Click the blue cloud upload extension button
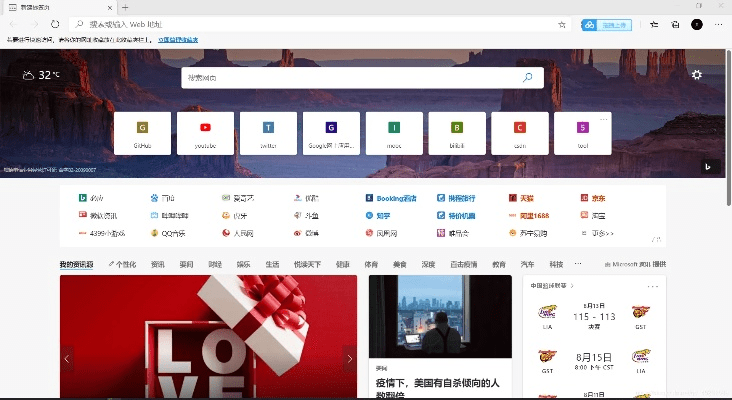The height and width of the screenshot is (400, 732). click(606, 25)
